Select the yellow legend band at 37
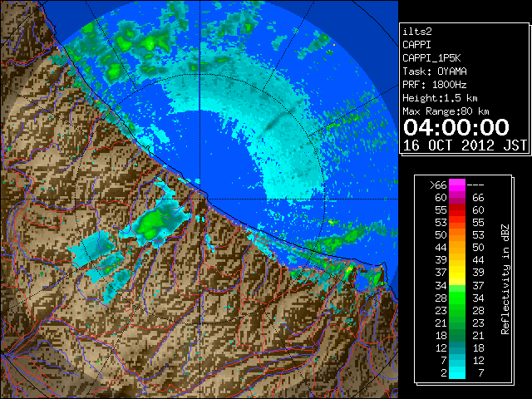Viewport: 532px width, 399px height. point(457,273)
